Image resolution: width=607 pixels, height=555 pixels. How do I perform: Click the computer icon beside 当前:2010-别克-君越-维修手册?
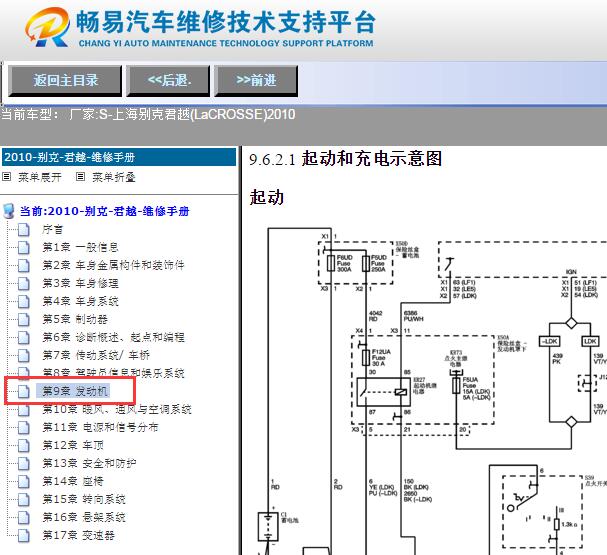9,211
